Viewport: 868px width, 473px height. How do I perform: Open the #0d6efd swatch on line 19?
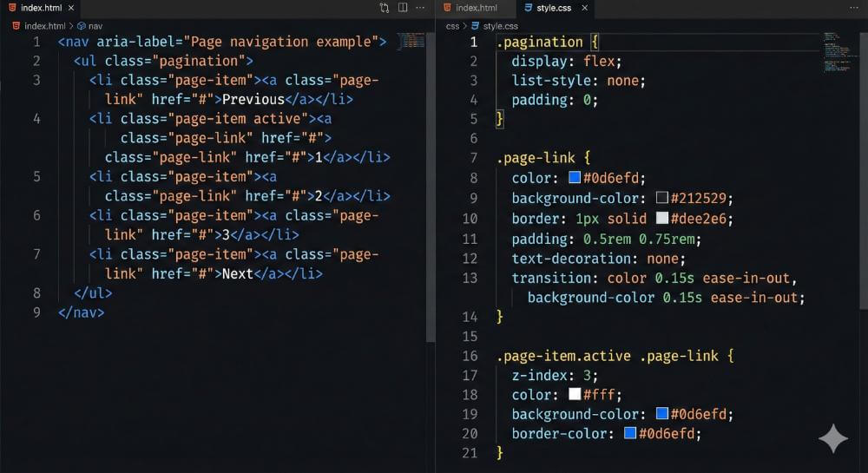tap(662, 413)
